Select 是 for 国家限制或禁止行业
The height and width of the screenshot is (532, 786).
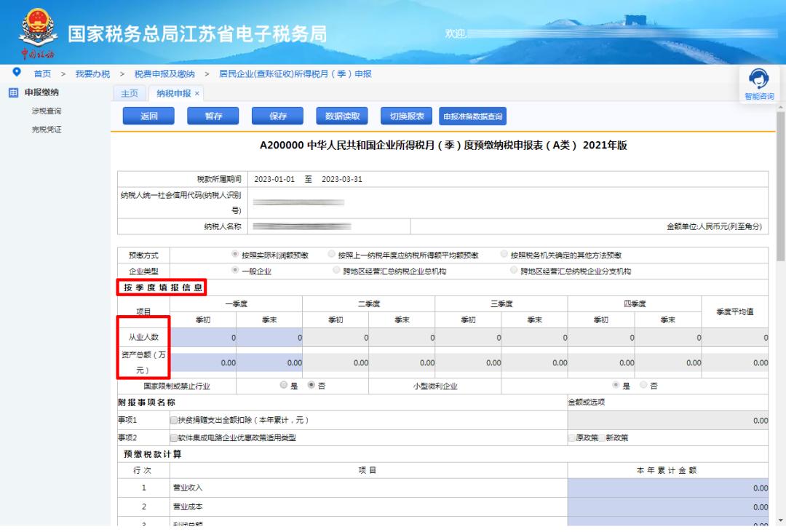[x=284, y=386]
